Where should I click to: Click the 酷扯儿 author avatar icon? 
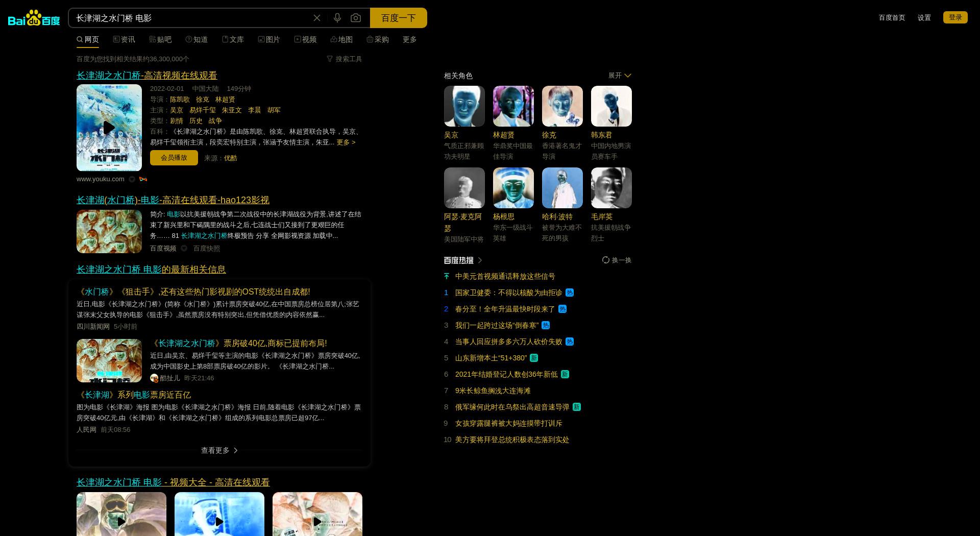tap(154, 378)
